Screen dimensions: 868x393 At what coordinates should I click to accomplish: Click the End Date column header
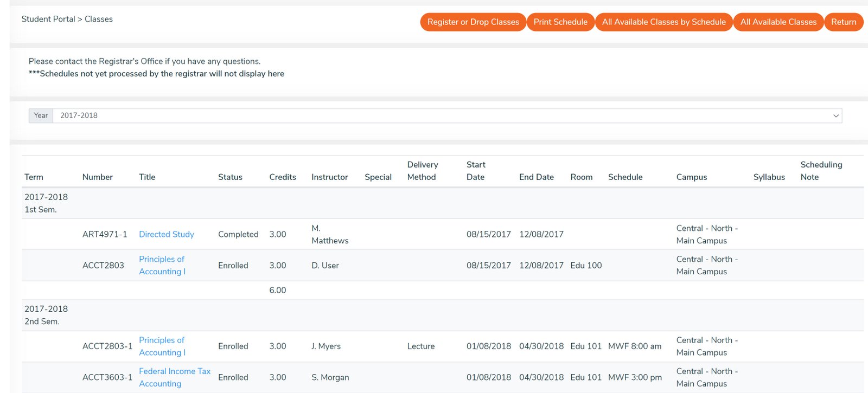coord(537,177)
